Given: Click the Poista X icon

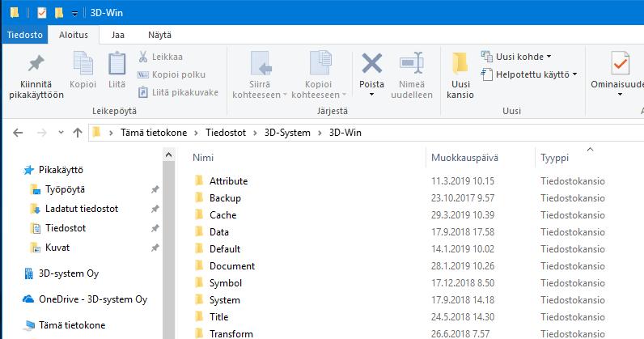Looking at the screenshot, I should tap(371, 63).
